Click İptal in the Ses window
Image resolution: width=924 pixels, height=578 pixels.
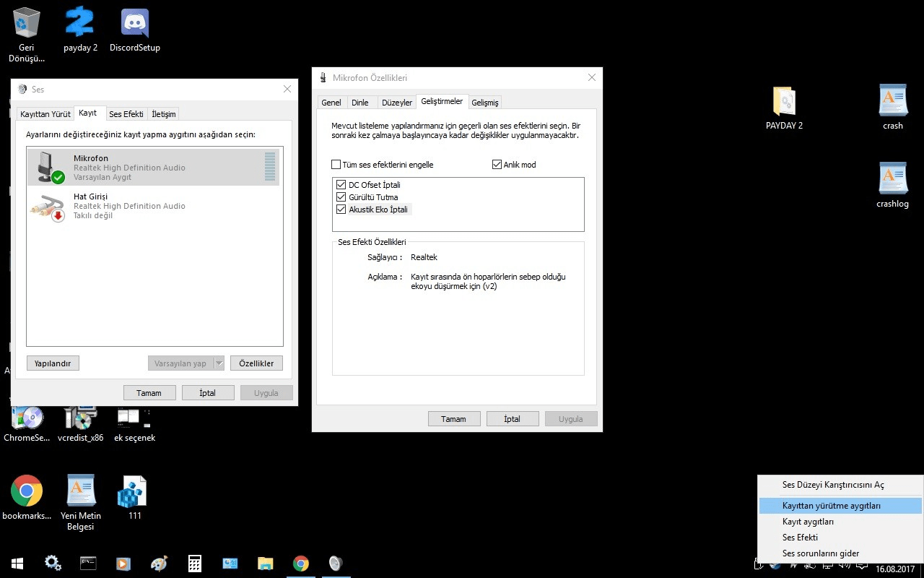208,393
